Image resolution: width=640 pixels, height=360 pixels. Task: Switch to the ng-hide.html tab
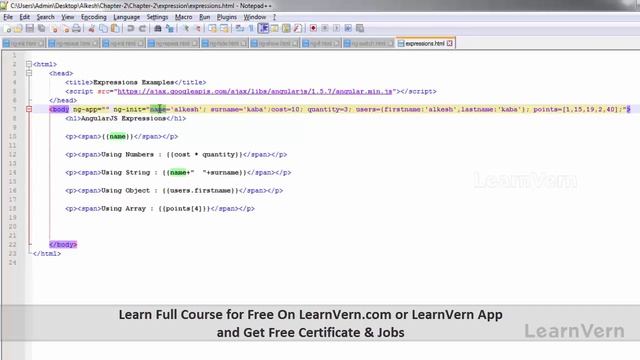pos(224,43)
